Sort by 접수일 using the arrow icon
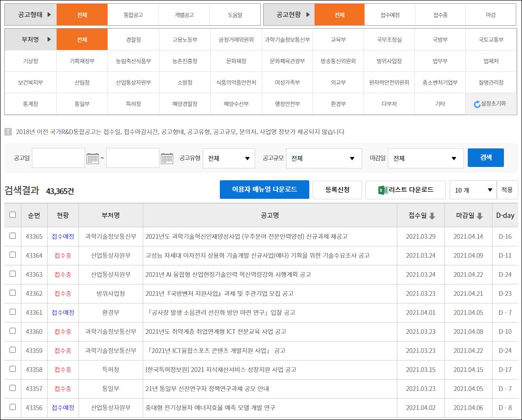Screen dimensions: 522x420 [432, 216]
